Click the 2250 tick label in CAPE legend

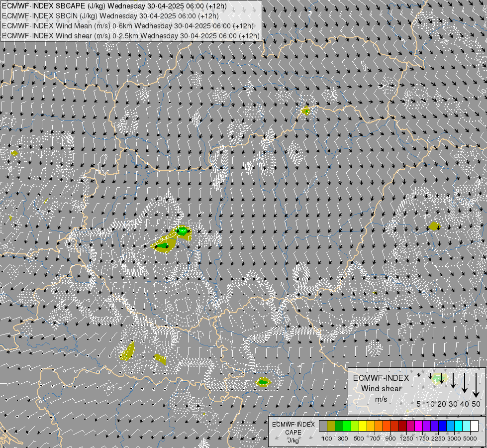tap(438, 439)
